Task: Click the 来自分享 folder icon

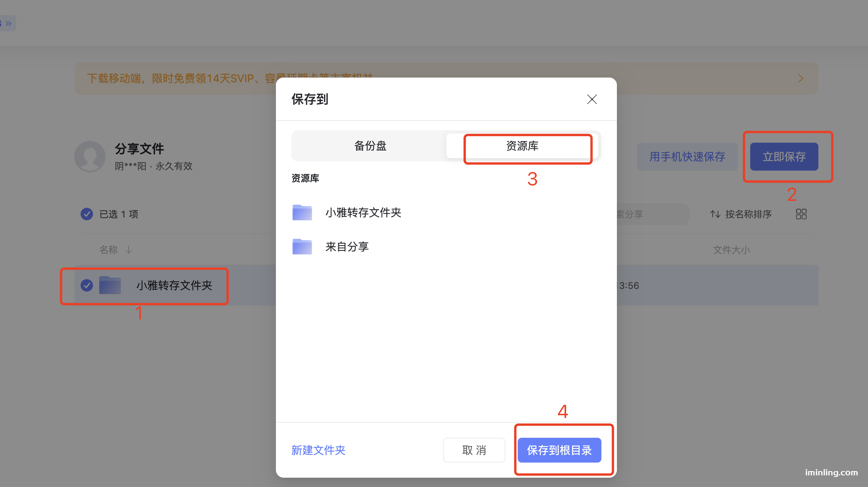Action: (x=302, y=247)
